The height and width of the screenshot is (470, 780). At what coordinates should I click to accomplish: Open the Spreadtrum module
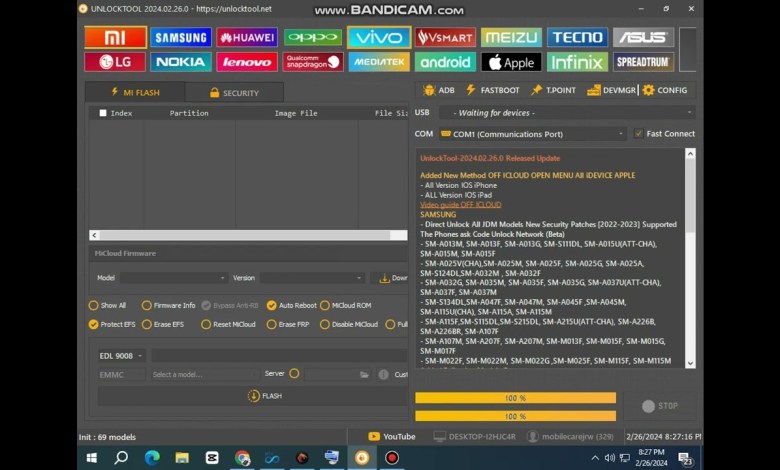pos(644,62)
